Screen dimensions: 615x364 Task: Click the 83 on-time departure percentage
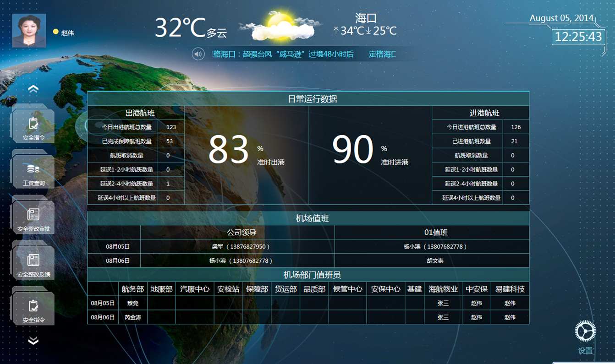[228, 150]
